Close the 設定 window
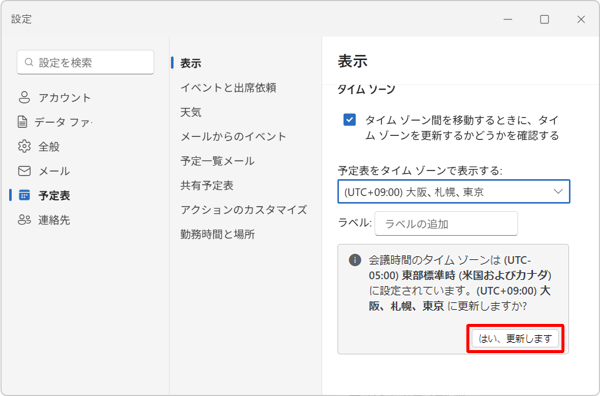The image size is (600, 396). click(581, 19)
